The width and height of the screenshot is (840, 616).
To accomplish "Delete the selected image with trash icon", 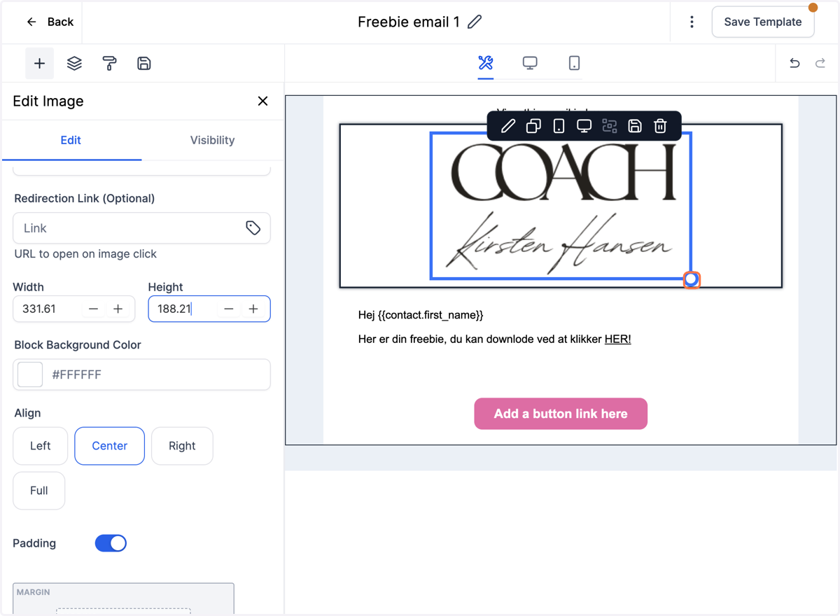I will pos(660,126).
